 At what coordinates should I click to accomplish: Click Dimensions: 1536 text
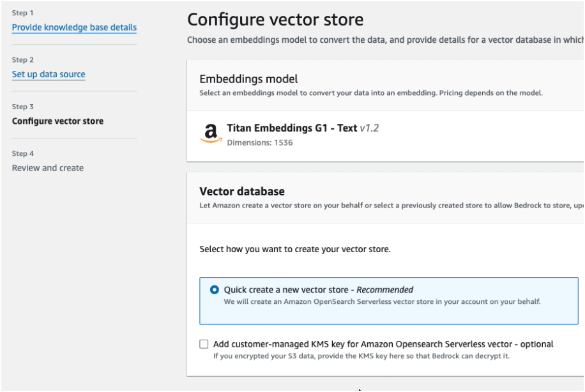[x=260, y=142]
